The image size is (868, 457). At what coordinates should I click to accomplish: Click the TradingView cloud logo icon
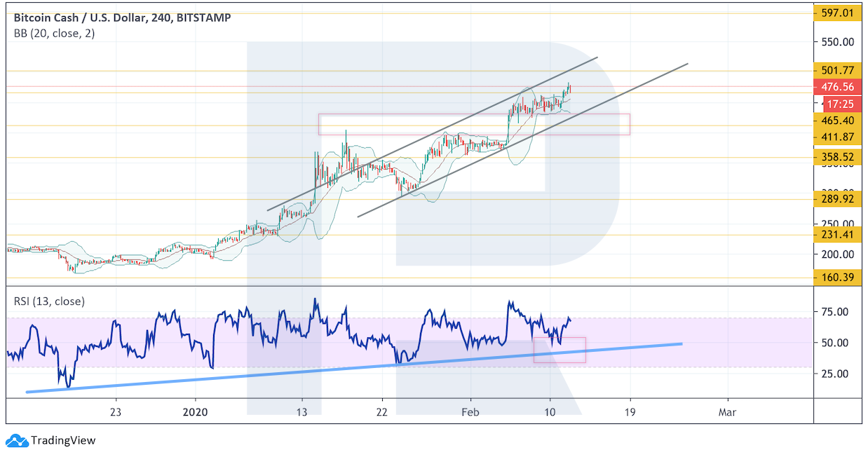point(17,441)
